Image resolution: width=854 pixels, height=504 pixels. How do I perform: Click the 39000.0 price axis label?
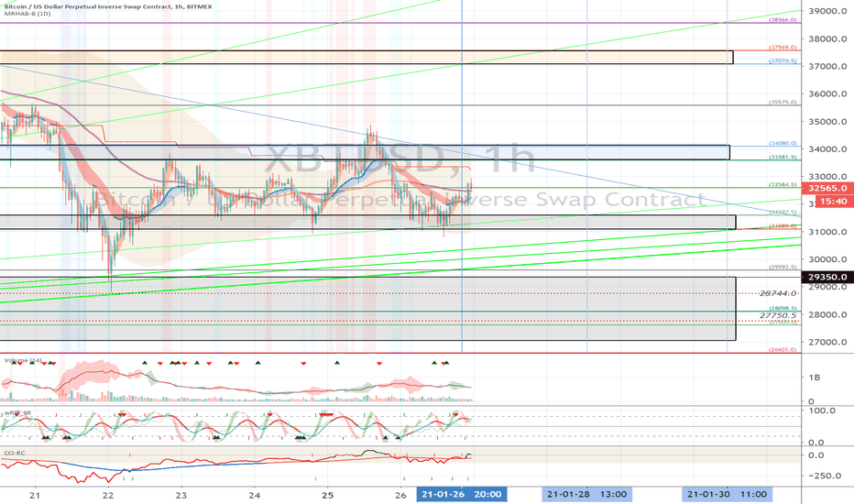tap(827, 11)
